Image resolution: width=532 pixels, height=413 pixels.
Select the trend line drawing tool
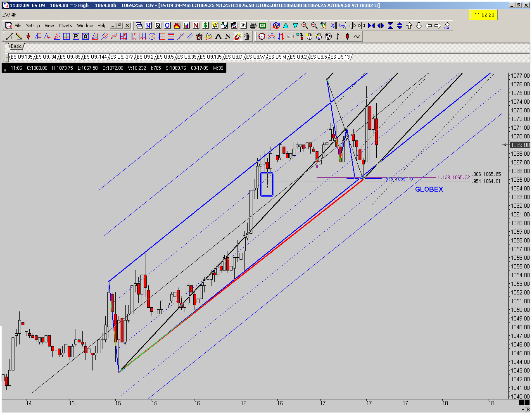coord(9,36)
